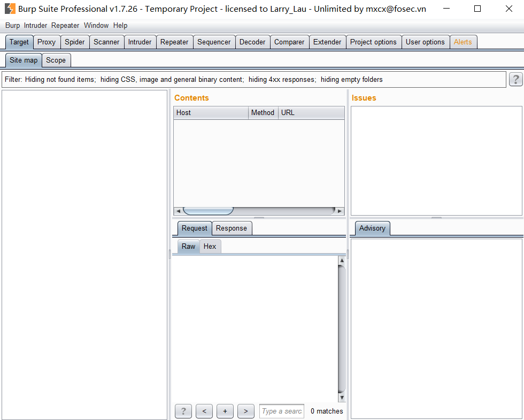524x420 pixels.
Task: Minimize the Burp Suite window
Action: point(446,9)
